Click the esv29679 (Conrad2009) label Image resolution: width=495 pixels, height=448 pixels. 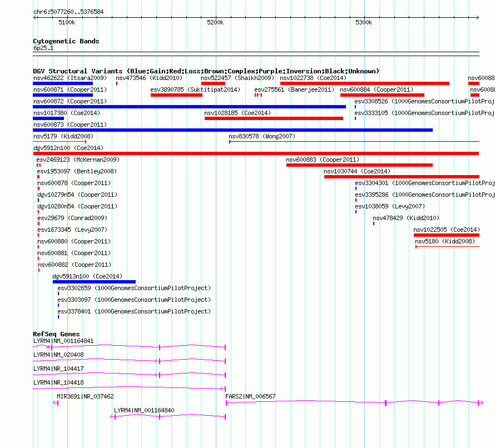(x=72, y=218)
